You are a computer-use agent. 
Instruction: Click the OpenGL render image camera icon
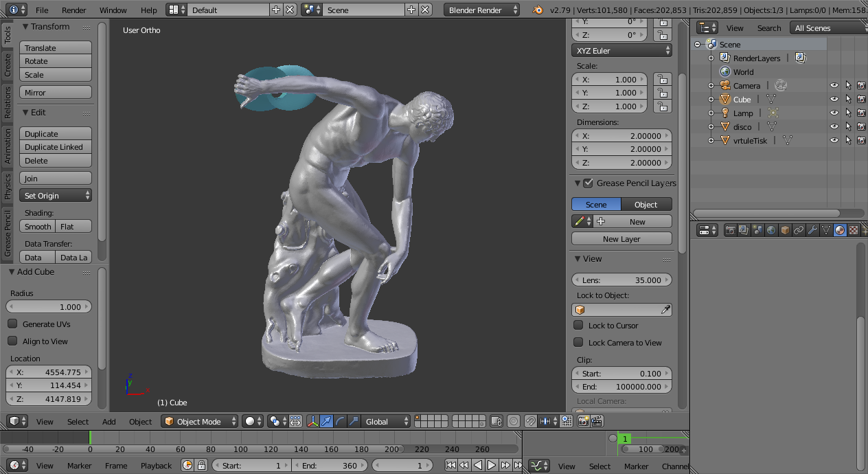tap(583, 421)
